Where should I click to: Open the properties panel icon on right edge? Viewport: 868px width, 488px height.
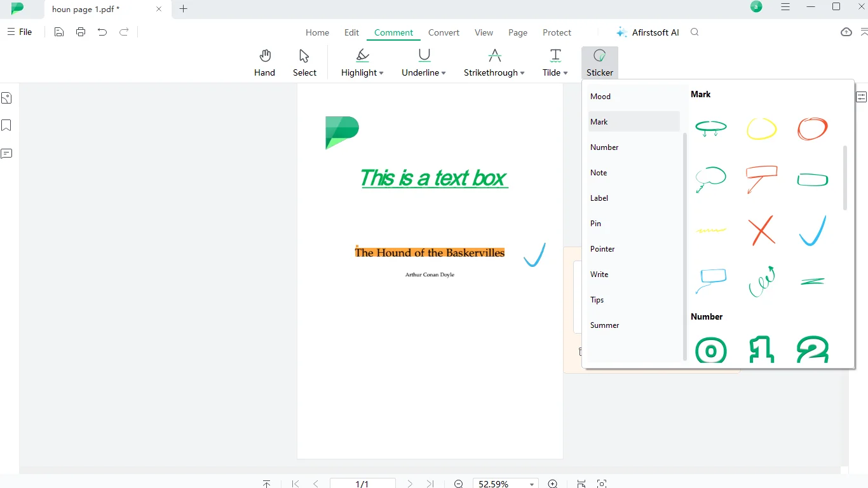coord(862,97)
